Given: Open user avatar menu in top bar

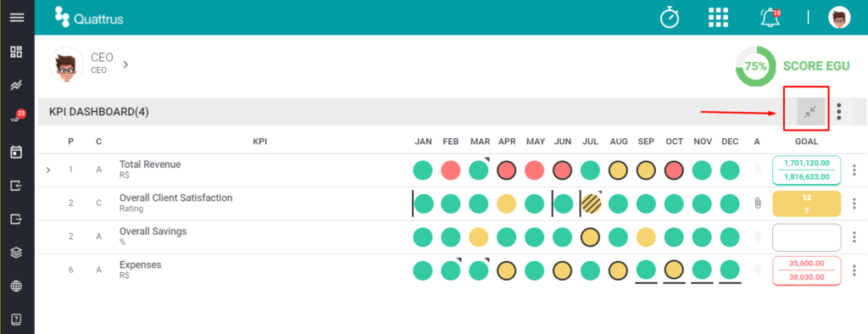Looking at the screenshot, I should tap(839, 18).
